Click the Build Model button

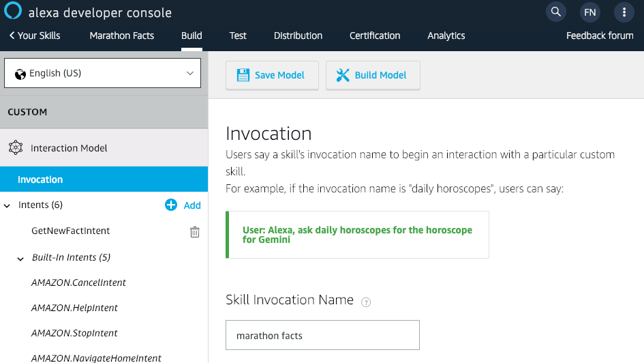click(x=373, y=75)
